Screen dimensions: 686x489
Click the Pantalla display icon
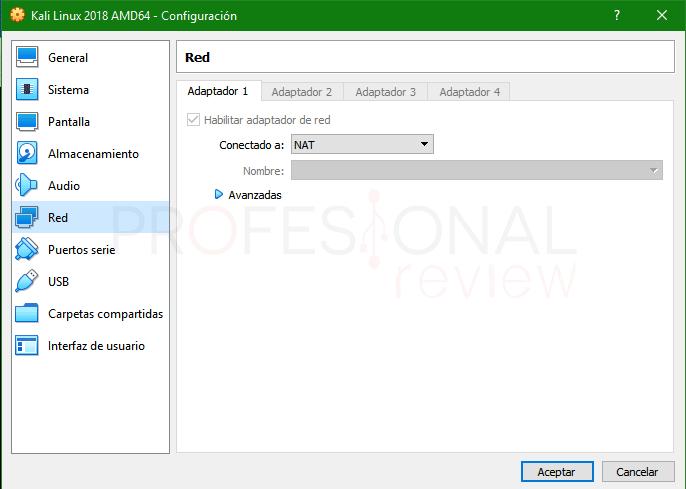pyautogui.click(x=27, y=122)
